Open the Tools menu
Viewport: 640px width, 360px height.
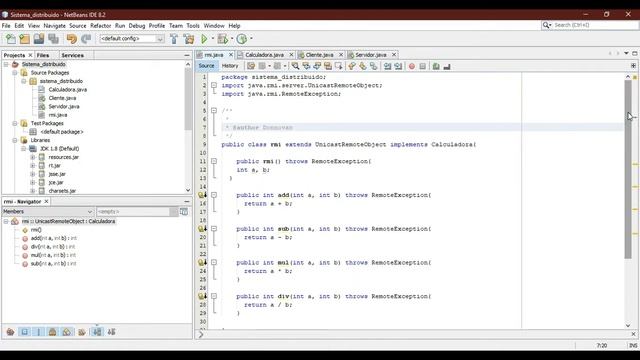[193, 26]
